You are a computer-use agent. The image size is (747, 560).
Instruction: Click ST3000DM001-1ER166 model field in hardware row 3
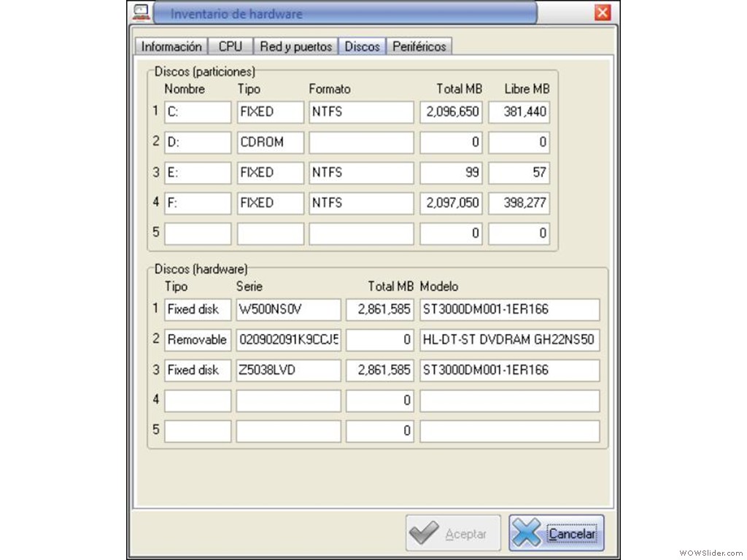509,371
